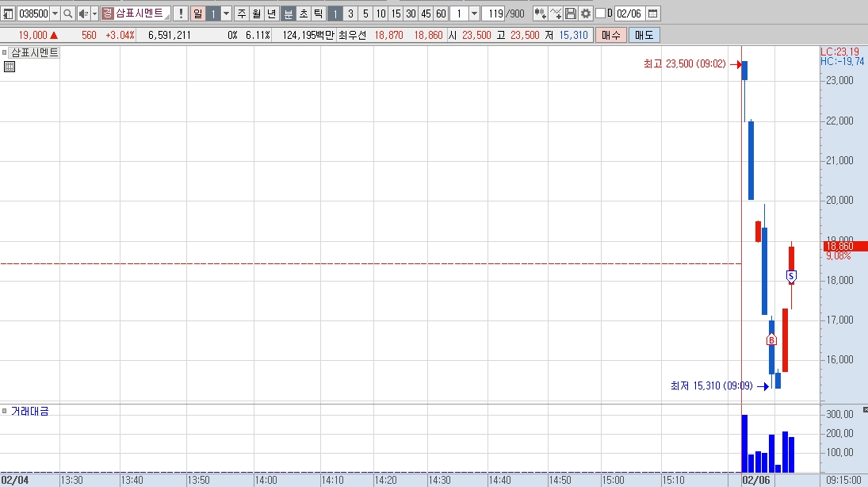Click the HC:-19.74 indicator text
The image size is (868, 487).
click(842, 61)
